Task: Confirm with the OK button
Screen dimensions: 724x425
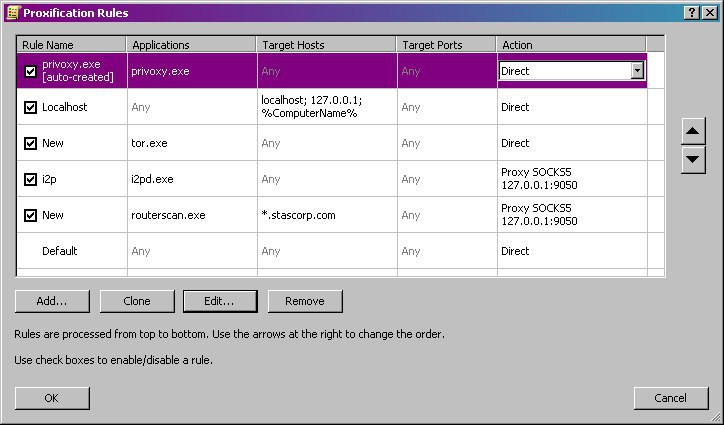Action: coord(52,398)
